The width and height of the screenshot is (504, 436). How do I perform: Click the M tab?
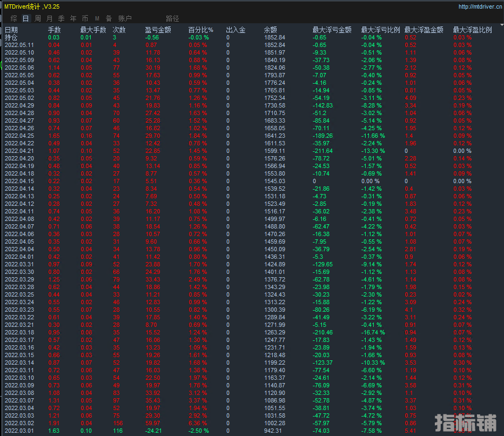point(97,18)
